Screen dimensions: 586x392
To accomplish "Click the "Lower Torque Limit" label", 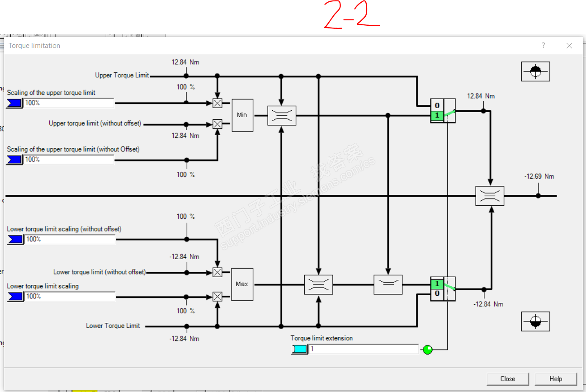I will click(113, 326).
